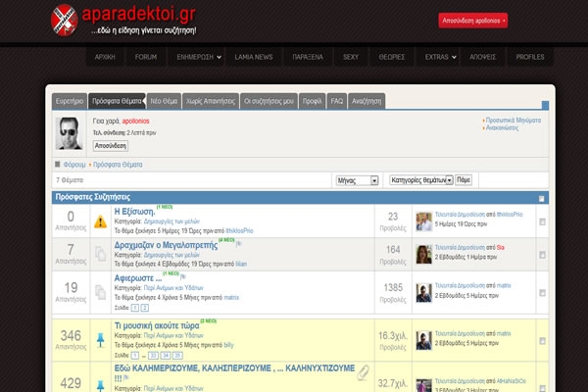Click the small square icon before Φόρουμ breadcrumb
Viewport: 588px width, 392px height.
point(58,165)
